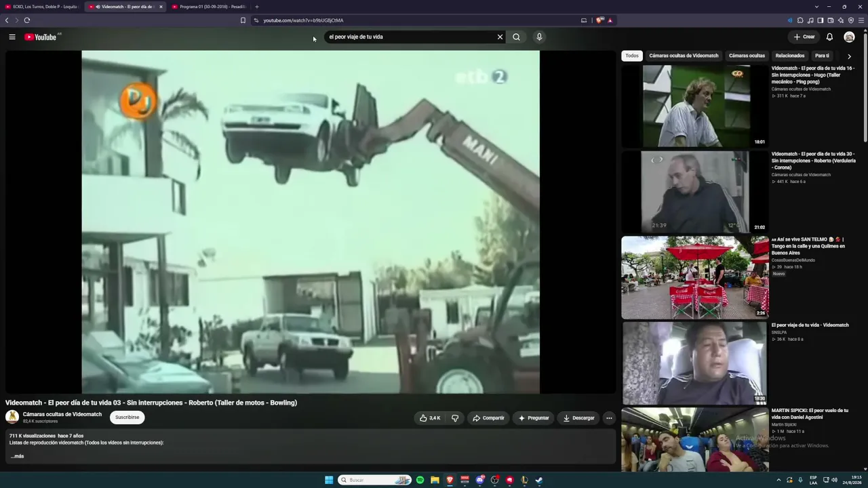Click the Preguntar button

(x=534, y=418)
